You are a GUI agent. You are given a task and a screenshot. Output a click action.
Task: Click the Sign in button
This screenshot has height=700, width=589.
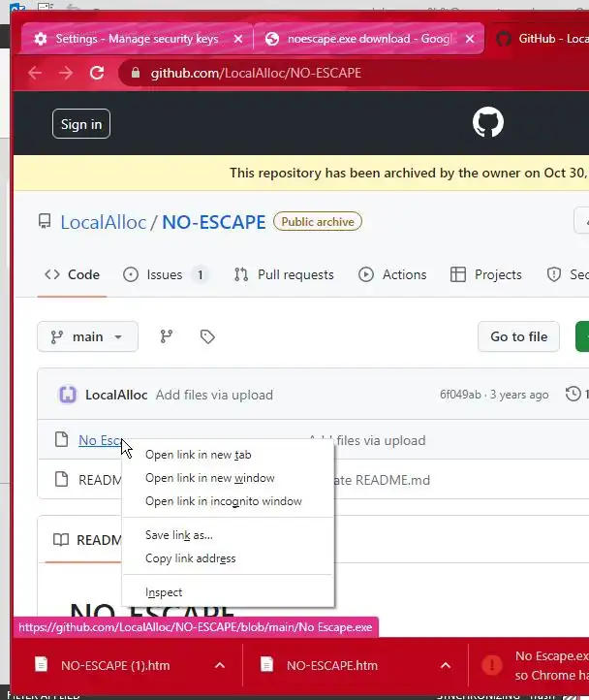pyautogui.click(x=81, y=124)
